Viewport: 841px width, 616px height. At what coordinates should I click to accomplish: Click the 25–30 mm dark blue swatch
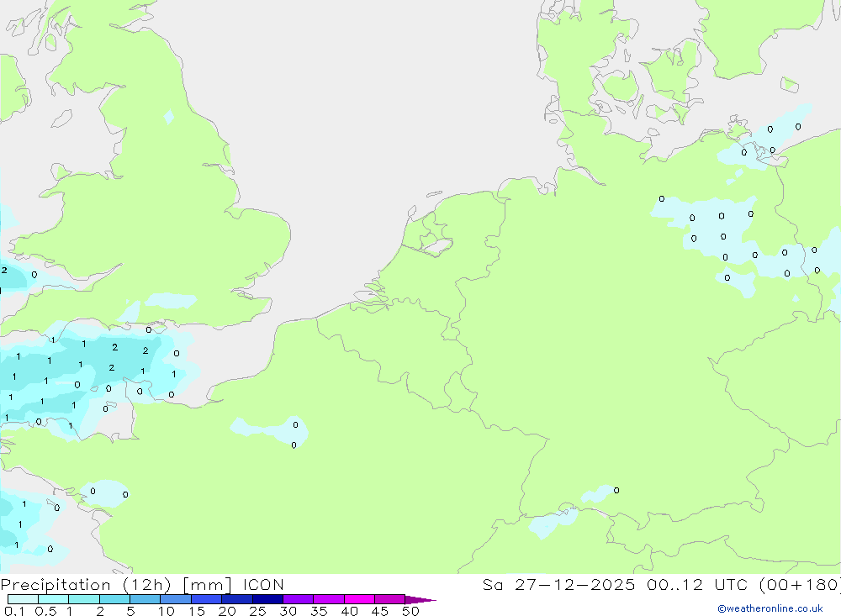[x=267, y=599]
